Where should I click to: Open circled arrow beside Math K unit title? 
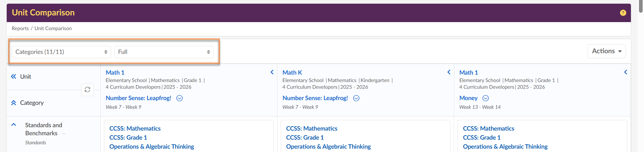click(356, 98)
